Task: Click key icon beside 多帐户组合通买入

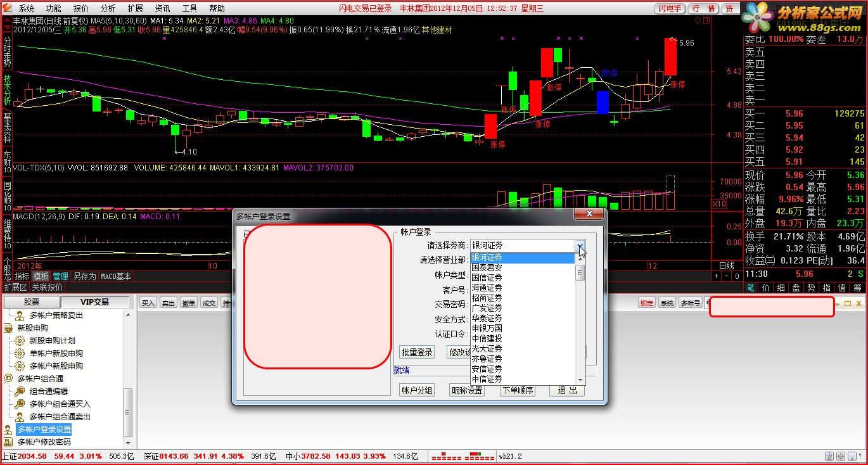Action: 20,404
